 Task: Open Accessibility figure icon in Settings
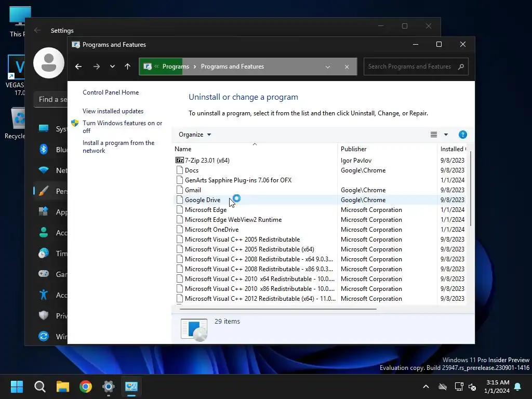coord(44,295)
